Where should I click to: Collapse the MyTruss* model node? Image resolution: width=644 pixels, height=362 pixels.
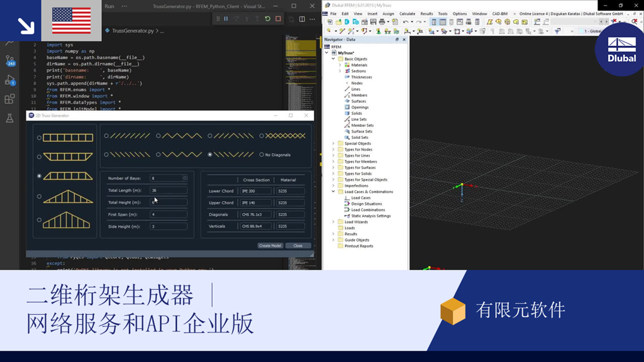(x=327, y=53)
